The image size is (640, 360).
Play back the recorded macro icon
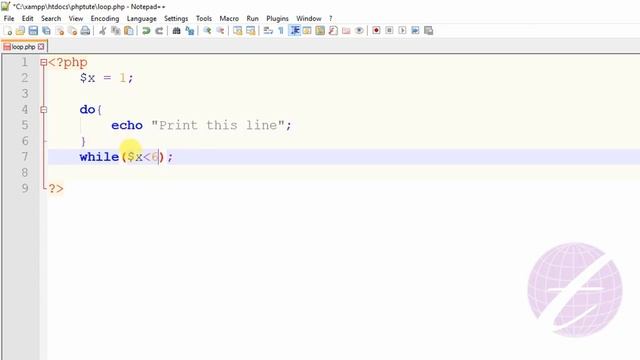pos(402,31)
